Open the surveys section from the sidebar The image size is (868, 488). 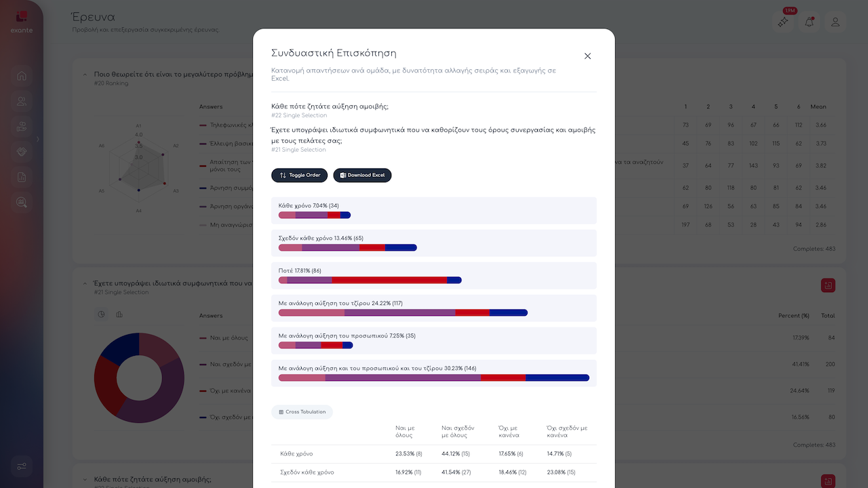click(21, 126)
